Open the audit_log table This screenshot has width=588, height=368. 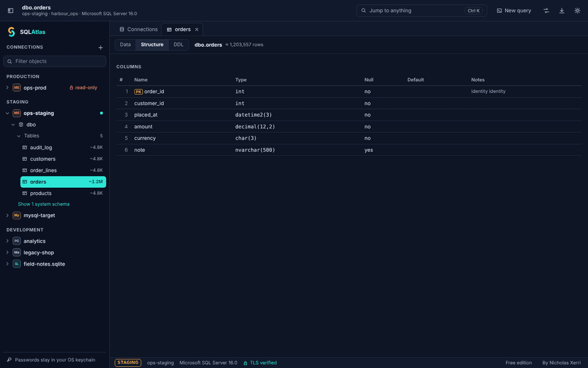63,148
